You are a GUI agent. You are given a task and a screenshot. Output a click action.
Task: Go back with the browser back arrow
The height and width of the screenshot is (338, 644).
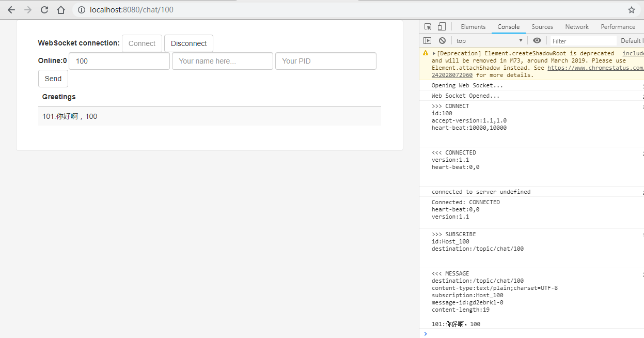tap(11, 10)
